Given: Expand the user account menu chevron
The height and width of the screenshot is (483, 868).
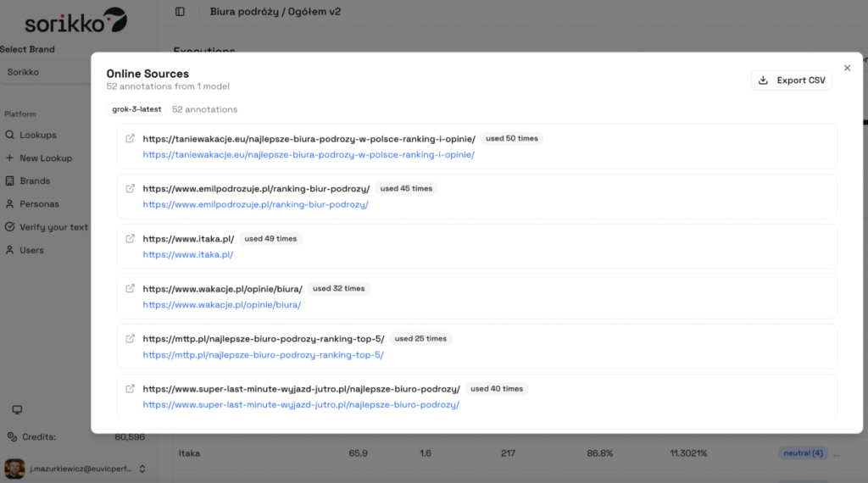Looking at the screenshot, I should click(142, 469).
